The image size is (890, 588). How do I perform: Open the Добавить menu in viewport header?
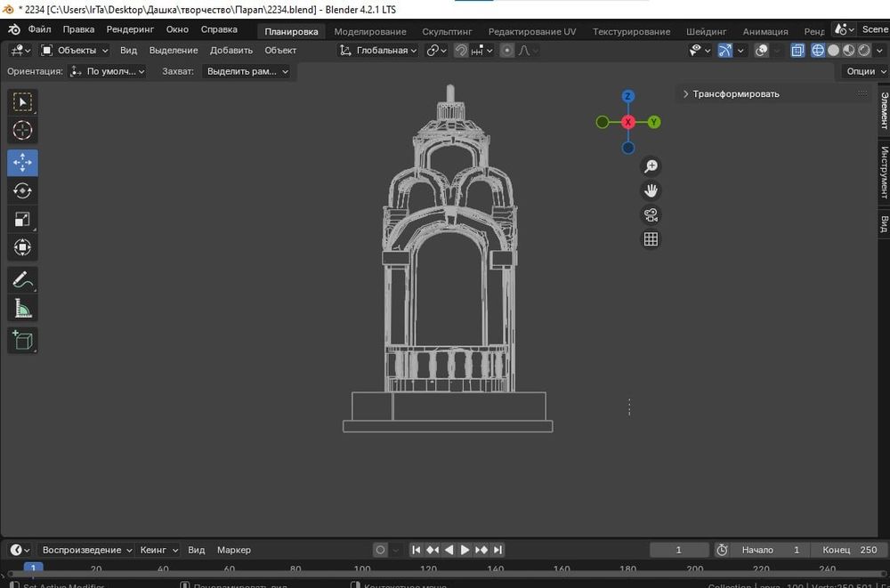click(x=231, y=51)
